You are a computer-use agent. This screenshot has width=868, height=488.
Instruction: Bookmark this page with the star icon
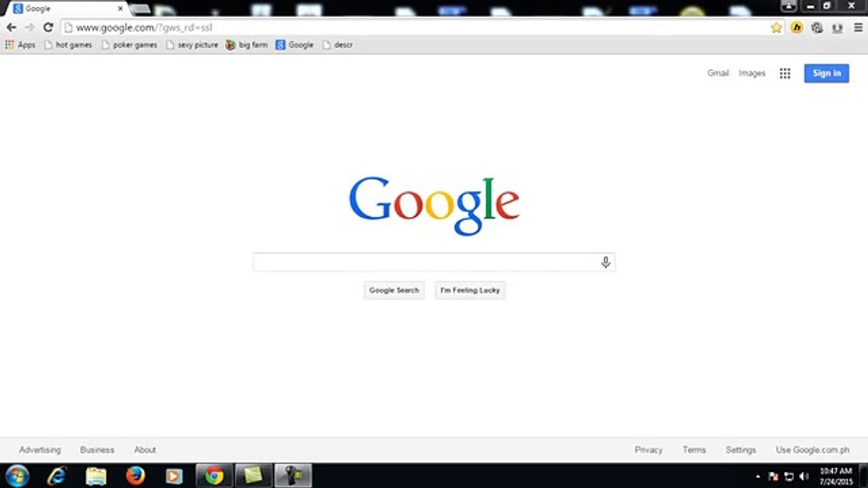[776, 28]
